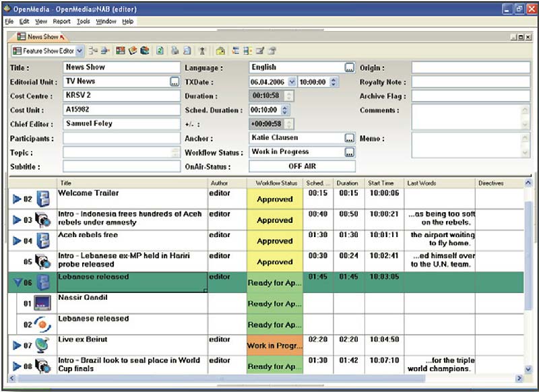
Task: Click the green refresh icon in toolbar
Action: (160, 51)
